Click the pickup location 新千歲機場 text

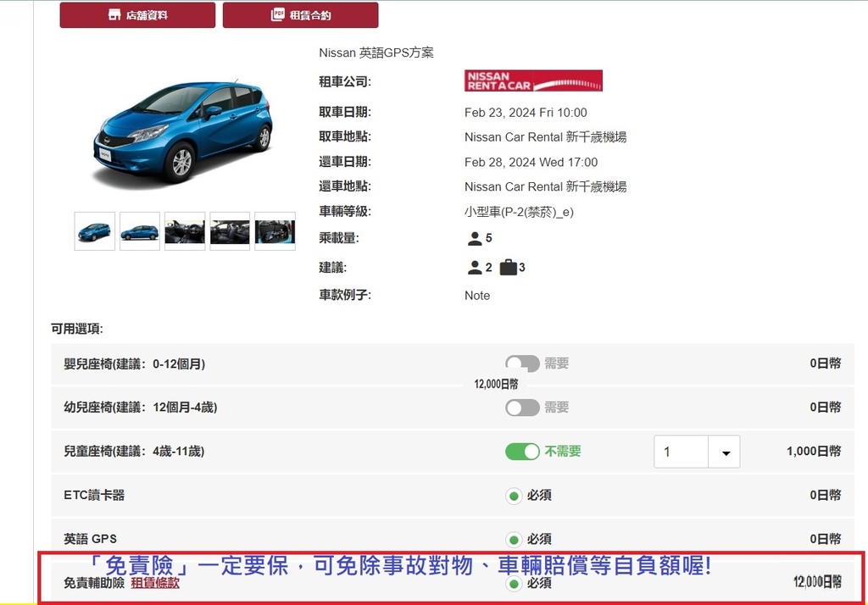click(x=545, y=137)
